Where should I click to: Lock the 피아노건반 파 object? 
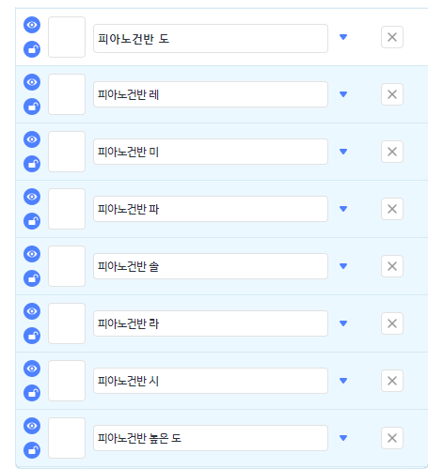coord(32,221)
